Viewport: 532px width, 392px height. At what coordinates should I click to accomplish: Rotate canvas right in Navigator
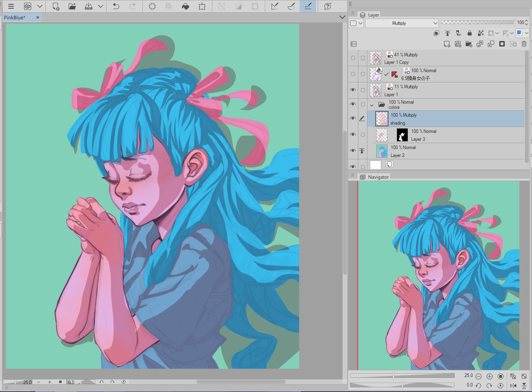click(489, 386)
